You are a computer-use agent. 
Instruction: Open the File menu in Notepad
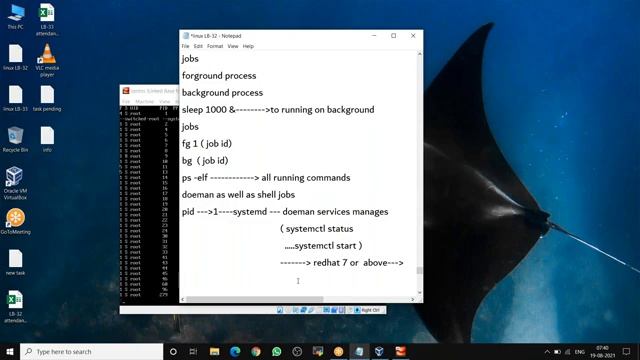click(185, 46)
